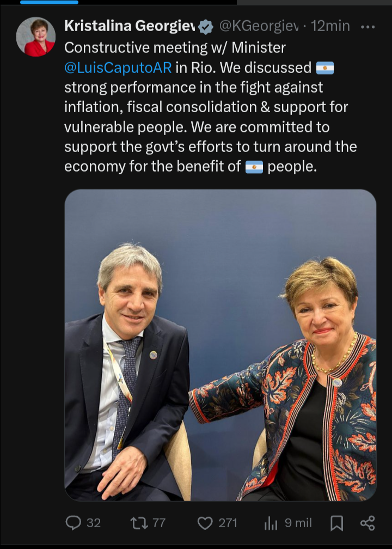Screen dimensions: 392x549
Task: Open the reply comment icon
Action: pyautogui.click(x=73, y=523)
